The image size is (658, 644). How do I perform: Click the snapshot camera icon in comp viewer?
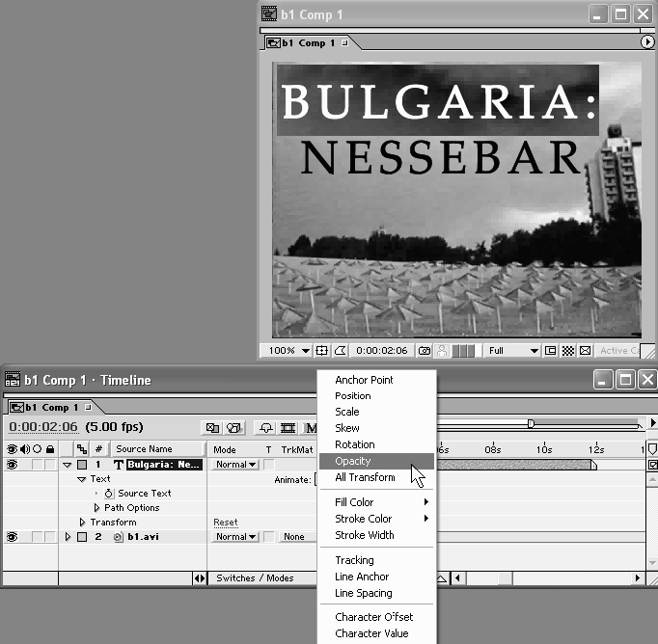click(x=425, y=351)
